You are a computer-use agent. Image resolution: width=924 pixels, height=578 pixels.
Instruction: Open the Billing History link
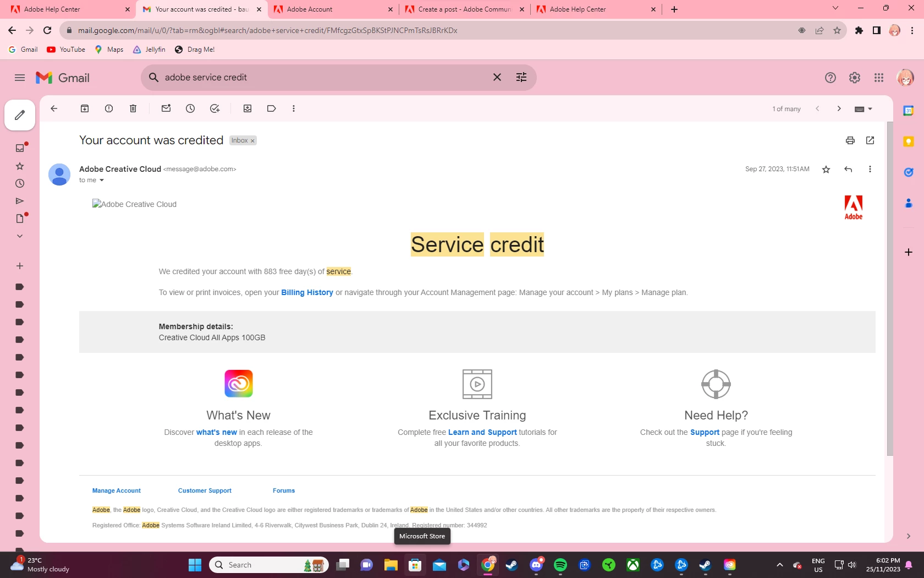tap(307, 293)
